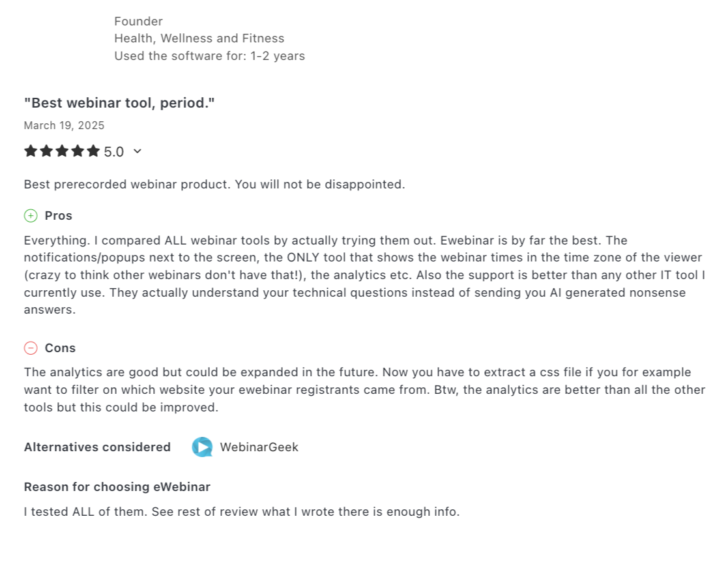
Task: Click the "Reason for choosing eWebinar" heading
Action: tap(117, 487)
